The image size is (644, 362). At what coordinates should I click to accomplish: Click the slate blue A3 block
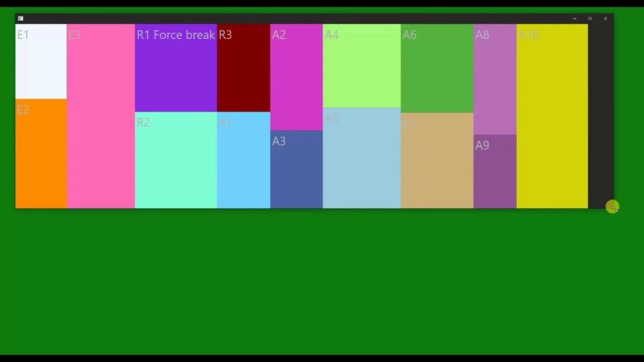click(296, 169)
